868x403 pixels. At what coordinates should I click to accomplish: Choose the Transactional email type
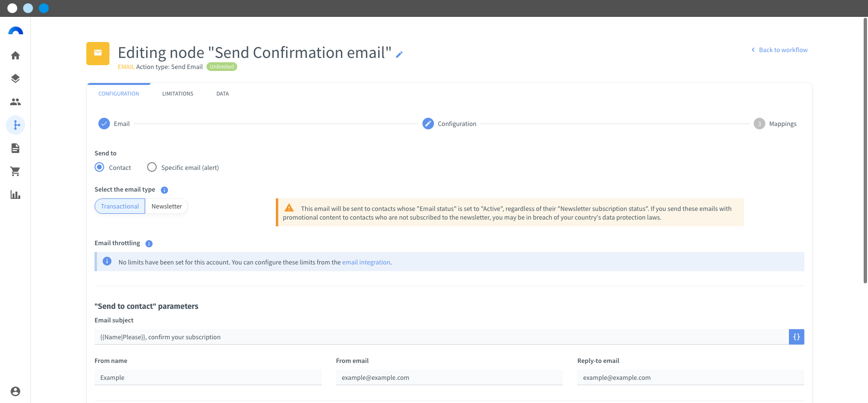pyautogui.click(x=120, y=206)
